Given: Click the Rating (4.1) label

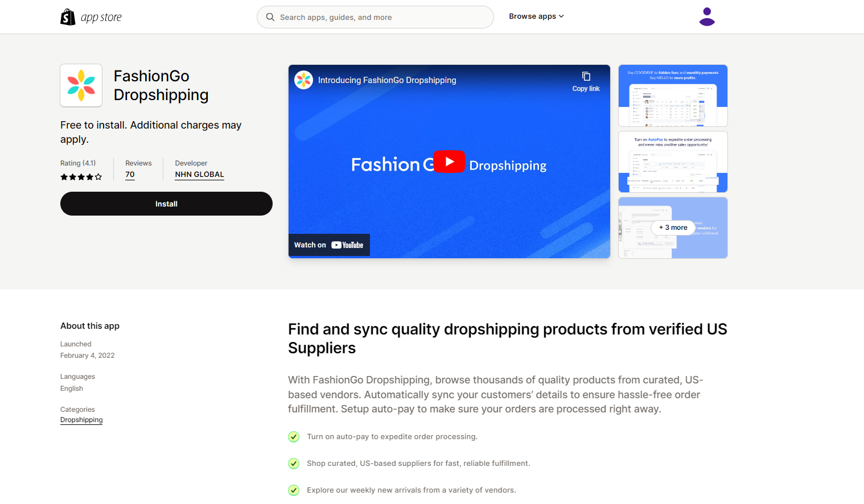Looking at the screenshot, I should pyautogui.click(x=78, y=163).
